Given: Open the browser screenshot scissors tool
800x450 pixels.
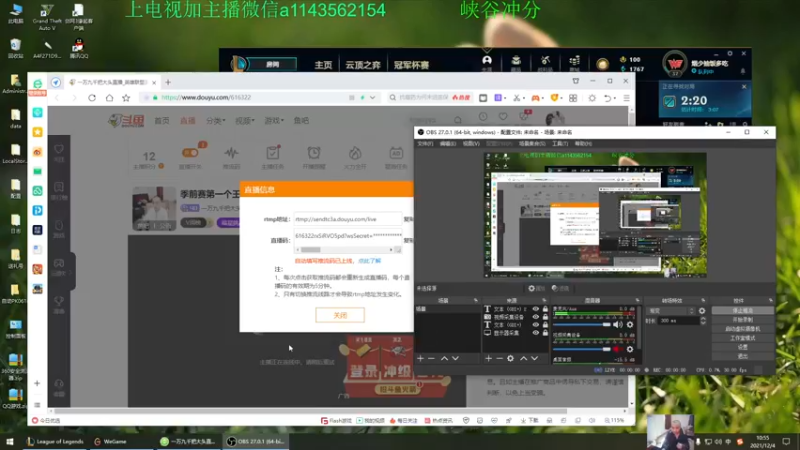Looking at the screenshot, I should 517,97.
